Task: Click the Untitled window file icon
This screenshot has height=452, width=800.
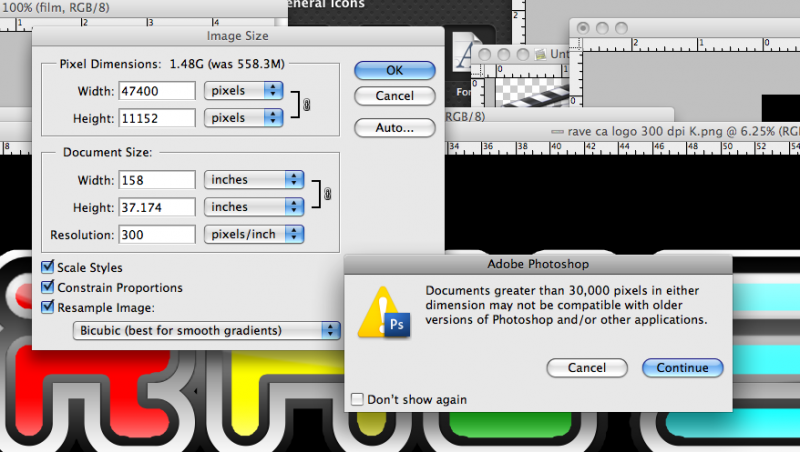Action: (540, 54)
